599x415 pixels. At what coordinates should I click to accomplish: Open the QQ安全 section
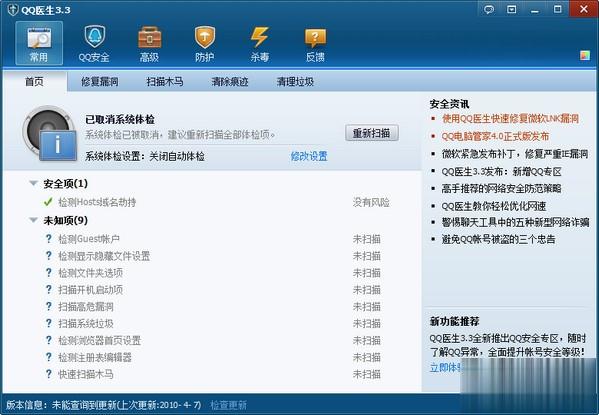point(94,43)
